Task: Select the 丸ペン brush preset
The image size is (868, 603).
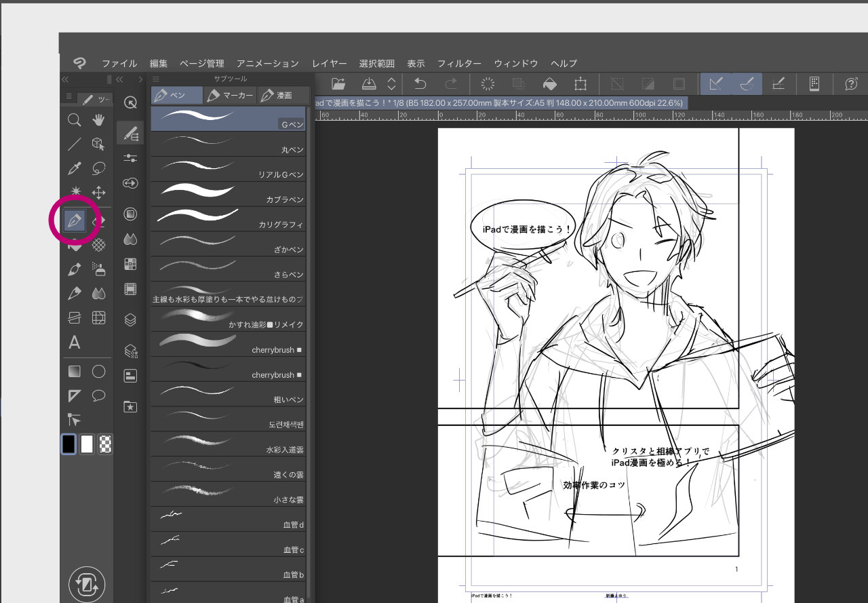Action: (x=228, y=143)
